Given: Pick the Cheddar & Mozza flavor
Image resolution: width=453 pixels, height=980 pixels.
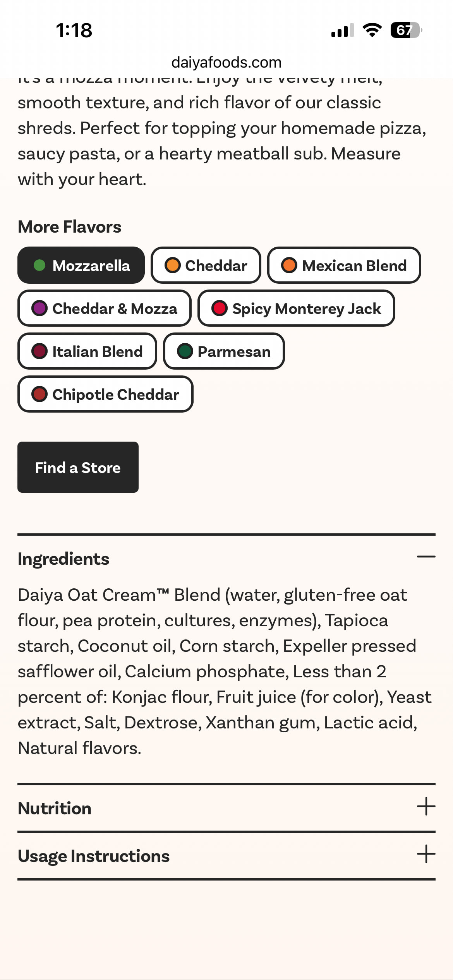Looking at the screenshot, I should pos(104,308).
